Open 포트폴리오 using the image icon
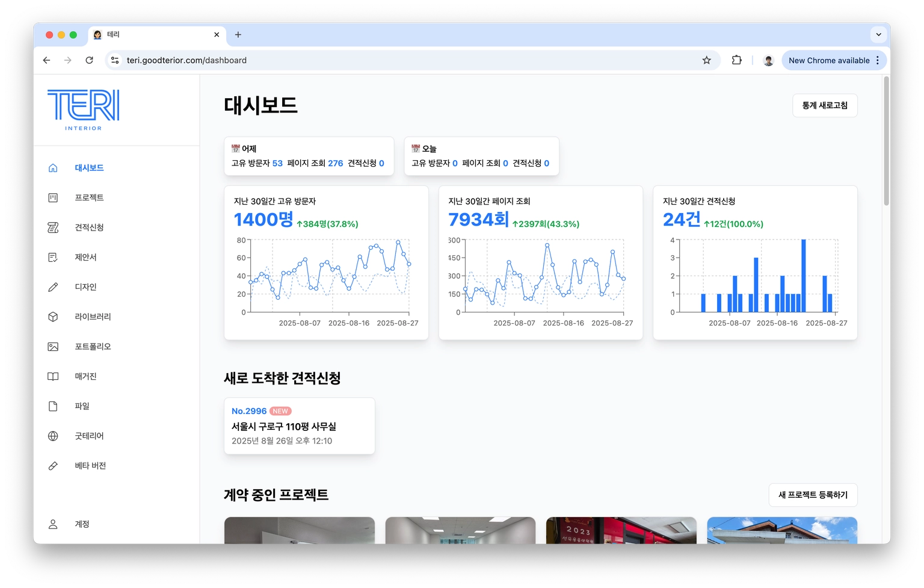 [x=54, y=346]
